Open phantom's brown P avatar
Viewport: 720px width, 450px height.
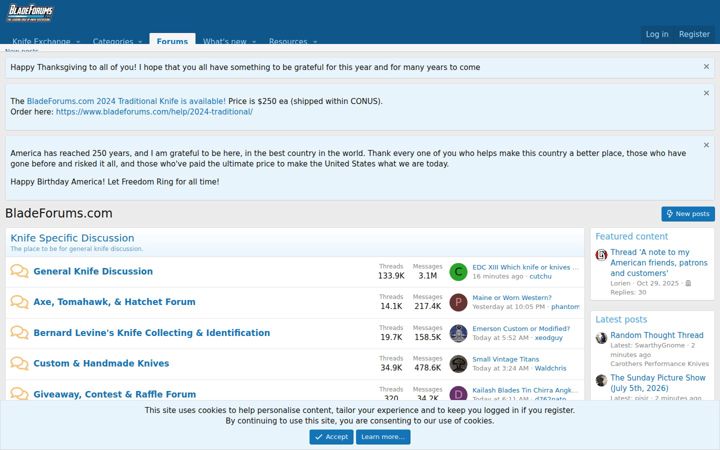[x=458, y=303]
